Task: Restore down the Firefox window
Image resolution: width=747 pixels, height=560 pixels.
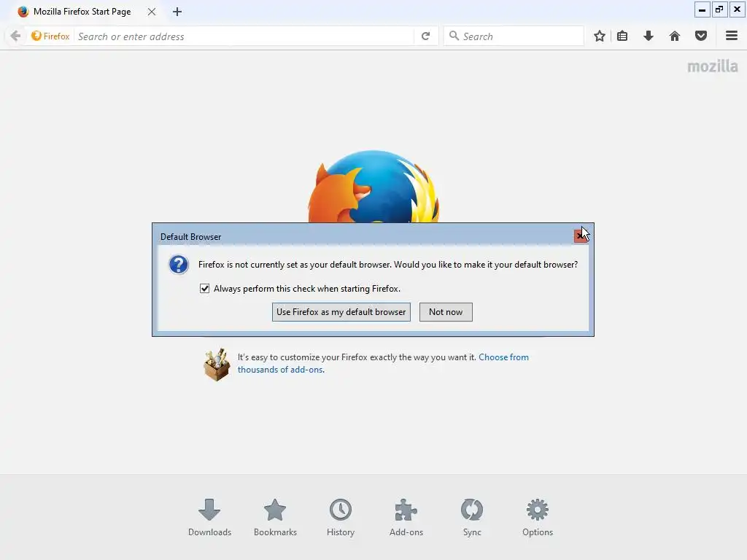Action: 719,9
